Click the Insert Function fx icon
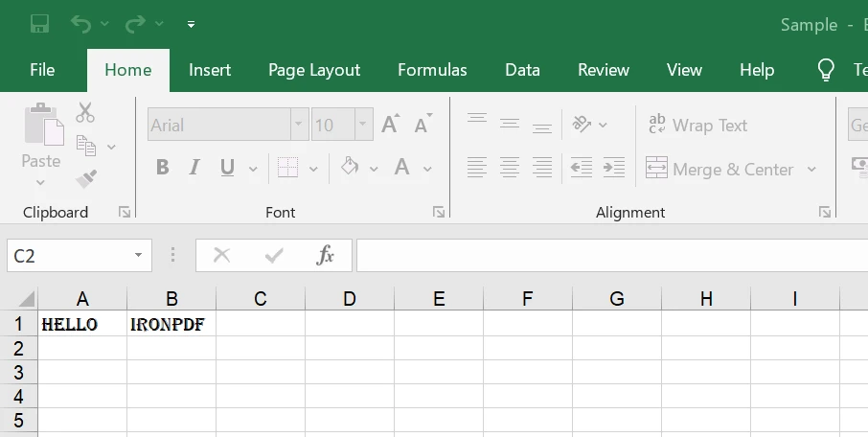868x437 pixels. click(x=326, y=255)
